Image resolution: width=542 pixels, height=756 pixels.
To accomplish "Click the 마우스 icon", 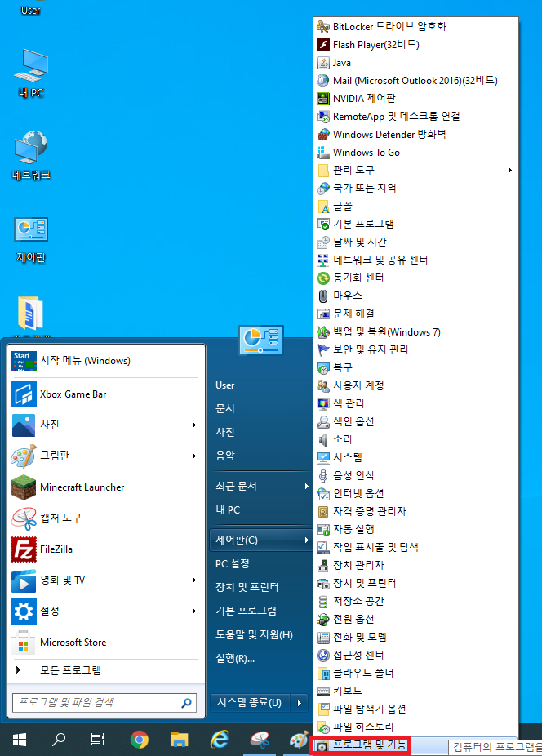I will click(323, 296).
